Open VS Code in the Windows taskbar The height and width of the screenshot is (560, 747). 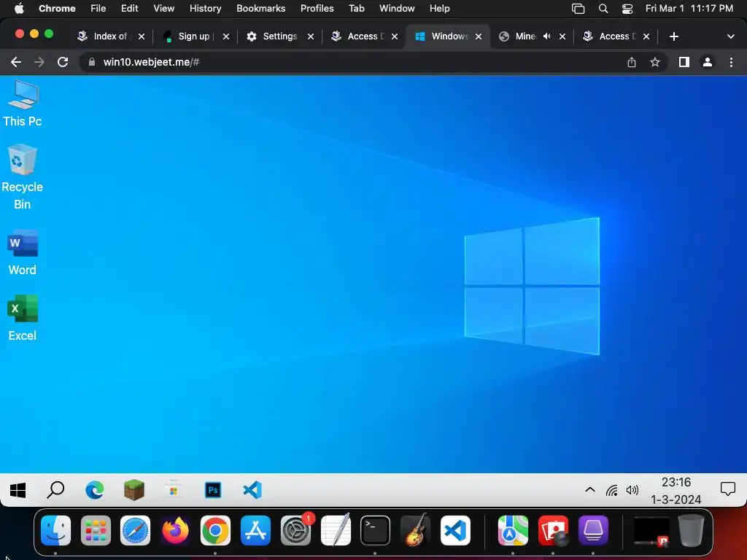(x=252, y=490)
